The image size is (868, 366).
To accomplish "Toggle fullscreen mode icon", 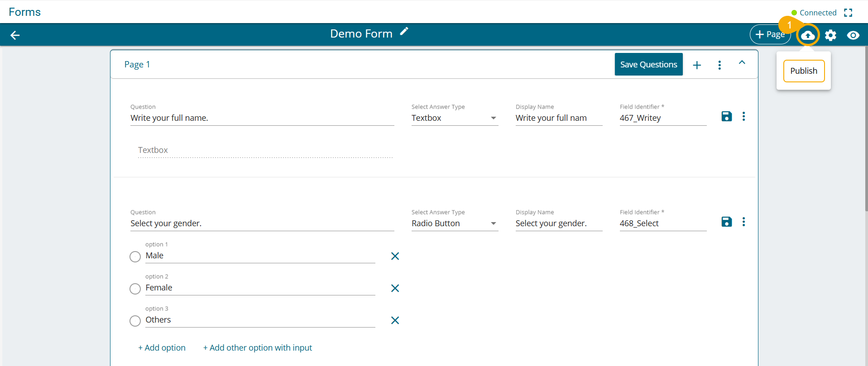I will pos(848,13).
